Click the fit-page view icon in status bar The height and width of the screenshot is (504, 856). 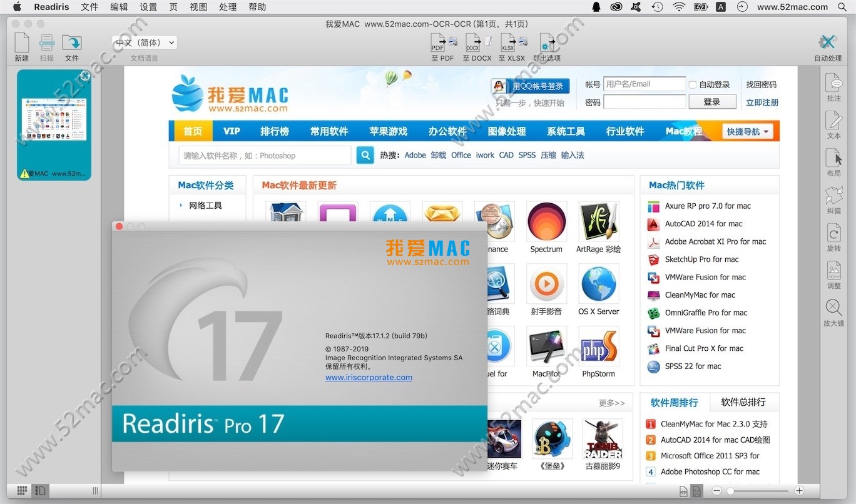pos(697,491)
